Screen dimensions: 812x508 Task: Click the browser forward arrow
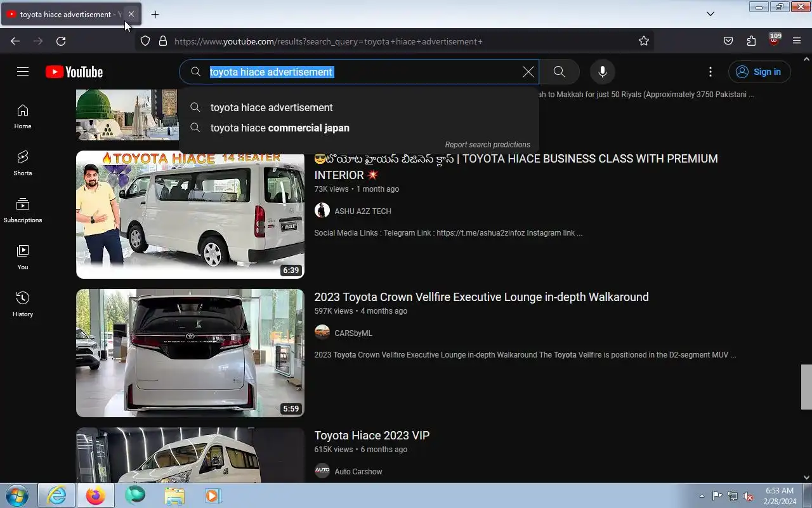pyautogui.click(x=38, y=41)
